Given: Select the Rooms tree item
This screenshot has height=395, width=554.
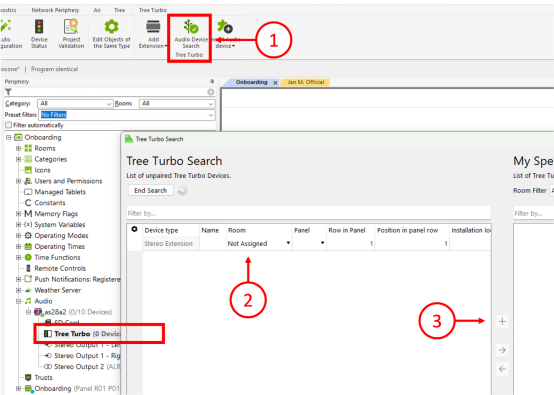Looking at the screenshot, I should point(45,148).
